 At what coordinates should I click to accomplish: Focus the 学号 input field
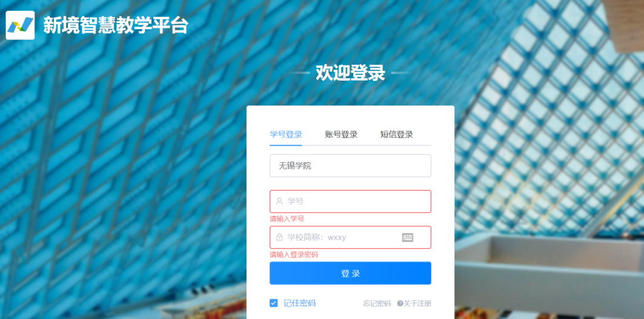point(350,201)
